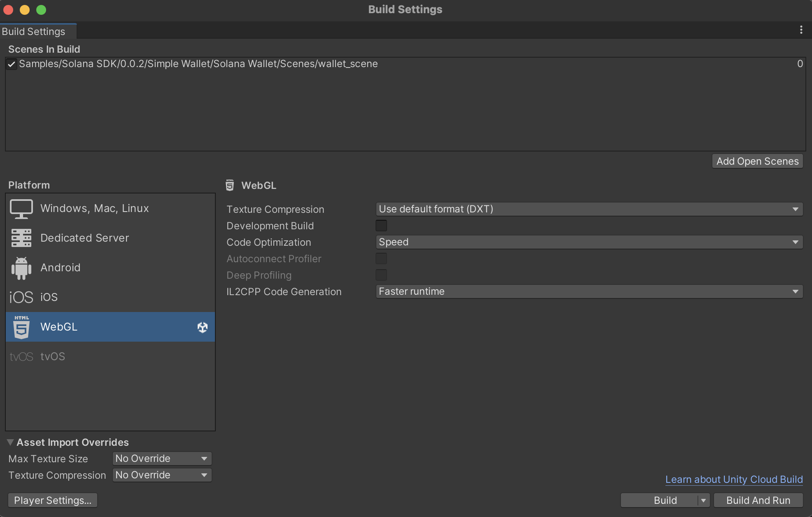Click scene build index 0
Screen dimensions: 812x517
click(800, 64)
